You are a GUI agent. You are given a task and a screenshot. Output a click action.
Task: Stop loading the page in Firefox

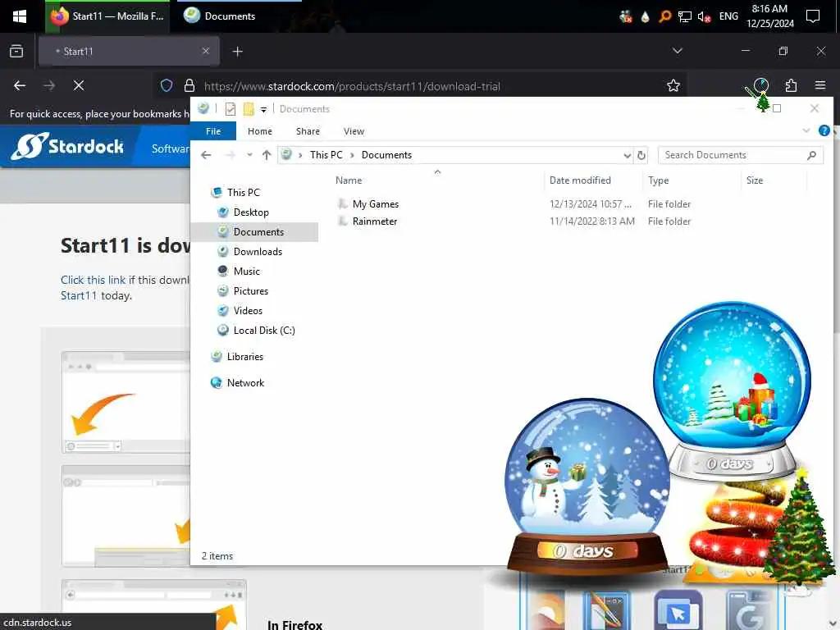click(79, 85)
